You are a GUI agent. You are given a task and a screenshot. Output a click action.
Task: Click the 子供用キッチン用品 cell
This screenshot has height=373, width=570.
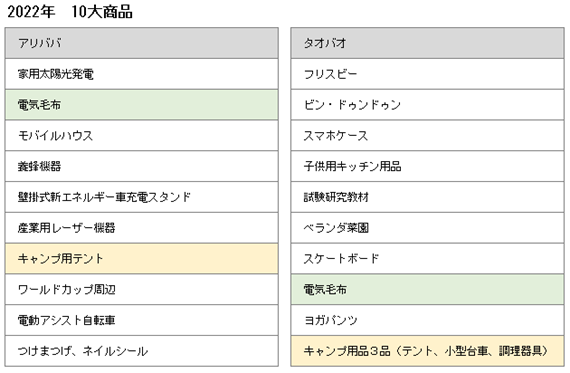427,167
